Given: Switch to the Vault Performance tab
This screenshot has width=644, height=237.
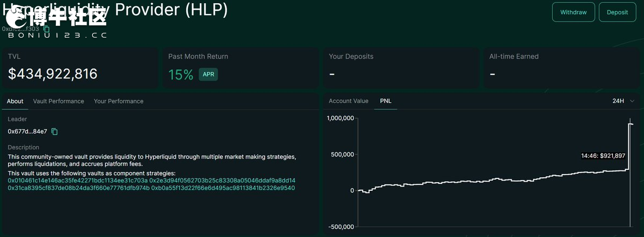Looking at the screenshot, I should (58, 101).
